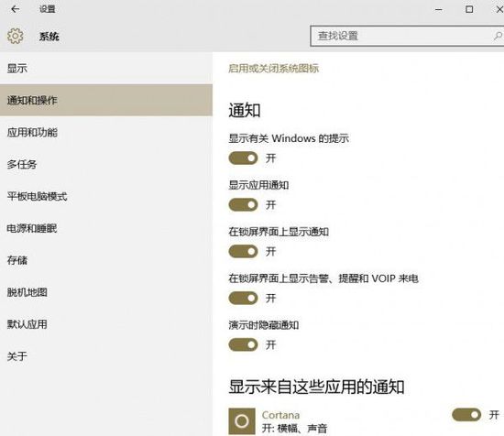504x436 pixels.
Task: Open the 启用或关闭系统图标 link
Action: [274, 69]
